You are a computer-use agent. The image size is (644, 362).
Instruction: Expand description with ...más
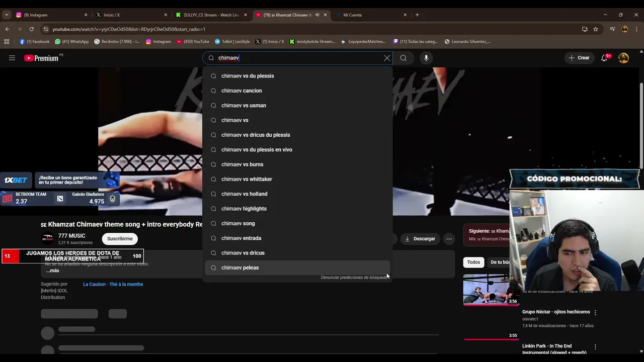tap(52, 270)
